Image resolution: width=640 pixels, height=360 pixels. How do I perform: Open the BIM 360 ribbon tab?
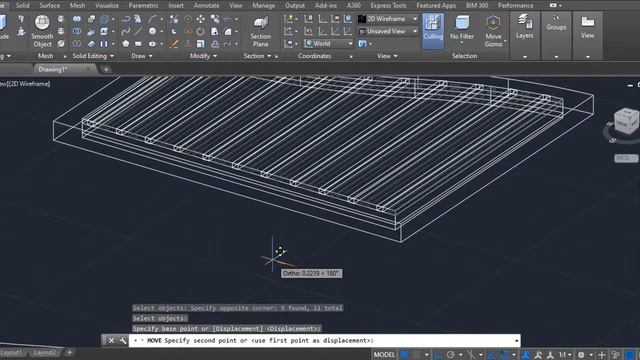point(477,5)
